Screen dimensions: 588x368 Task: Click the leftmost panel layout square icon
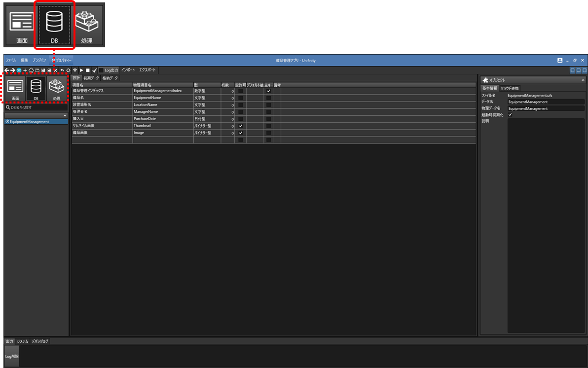(572, 70)
